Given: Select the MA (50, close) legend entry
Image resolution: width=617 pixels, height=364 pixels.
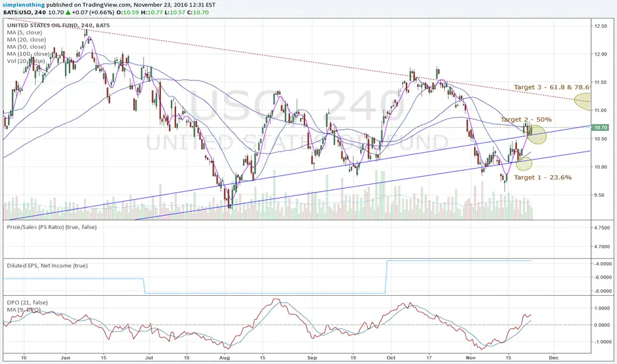Looking at the screenshot, I should pos(26,46).
